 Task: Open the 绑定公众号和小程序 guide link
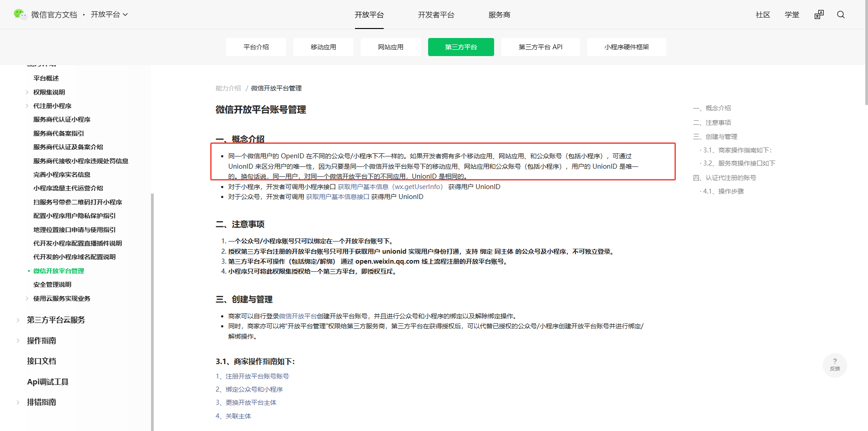254,389
